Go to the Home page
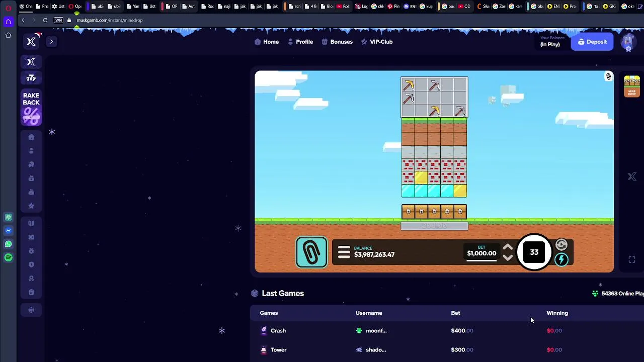Screen dimensions: 644x362 click(x=267, y=42)
